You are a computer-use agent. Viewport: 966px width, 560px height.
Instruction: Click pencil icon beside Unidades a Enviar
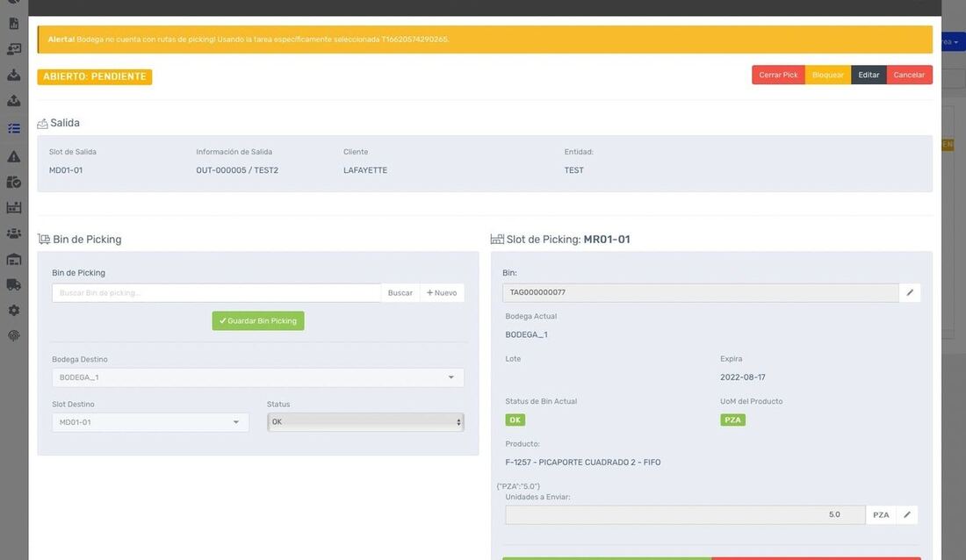pos(907,515)
